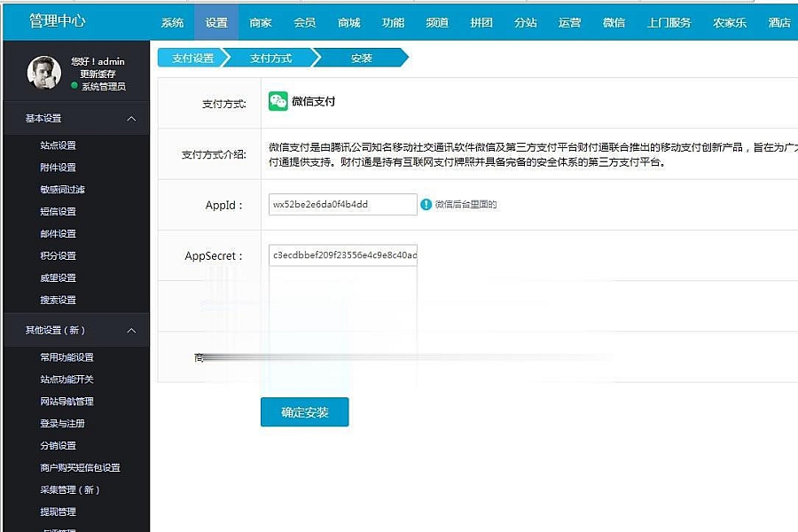This screenshot has height=532, width=798.
Task: Open 分销设置 in the sidebar
Action: pyautogui.click(x=58, y=445)
